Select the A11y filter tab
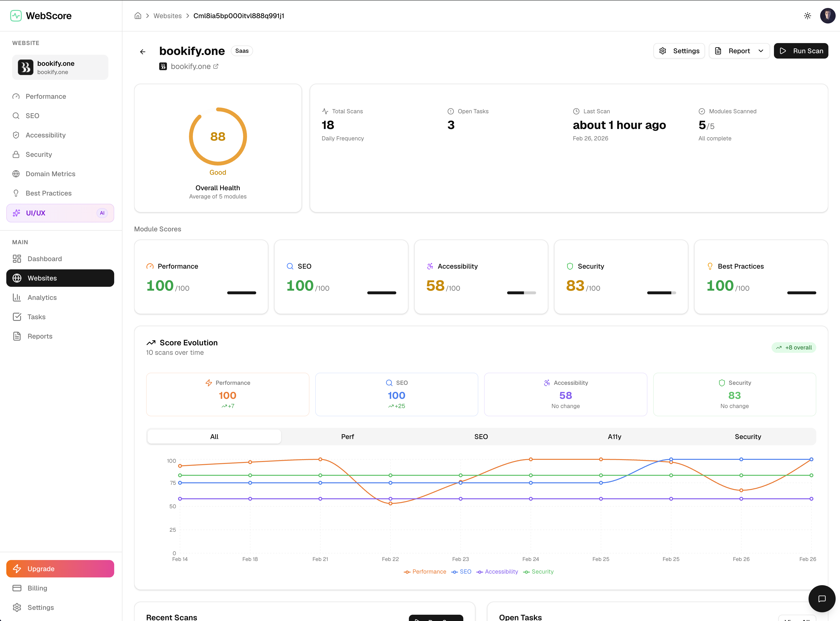 coord(614,436)
